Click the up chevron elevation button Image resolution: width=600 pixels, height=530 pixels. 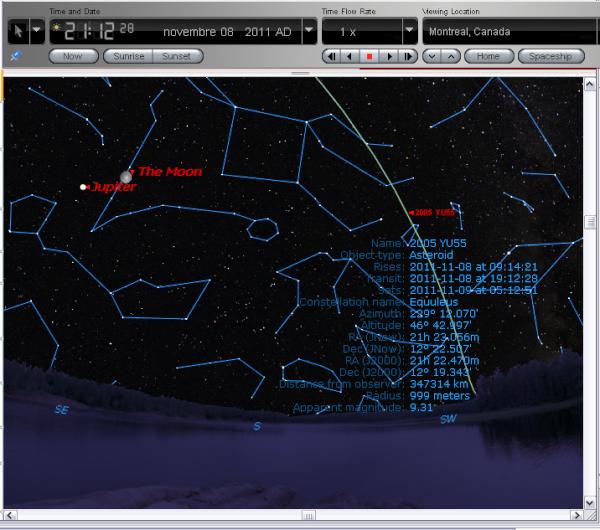451,57
